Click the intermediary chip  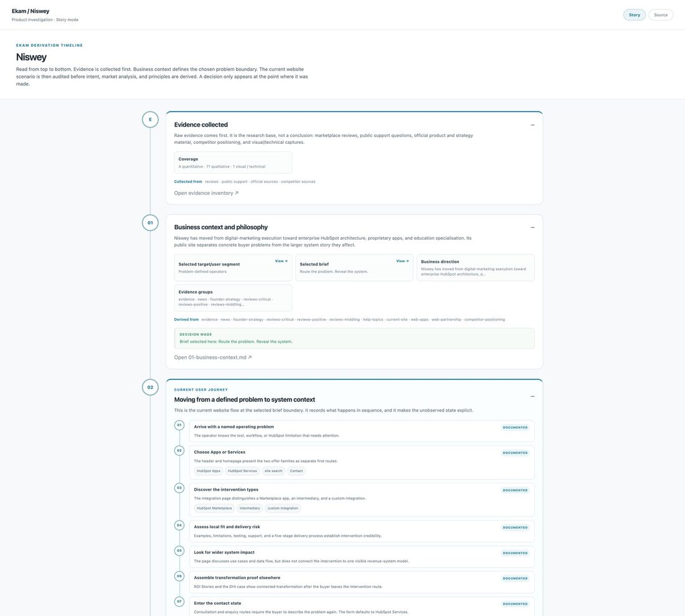click(x=250, y=508)
